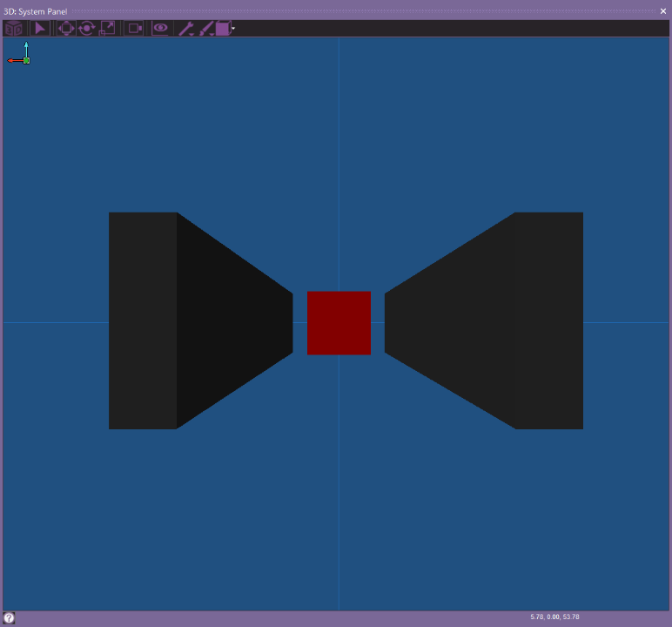Toggle the eye visibility icon
Viewport: 672px width, 627px height.
pyautogui.click(x=161, y=29)
